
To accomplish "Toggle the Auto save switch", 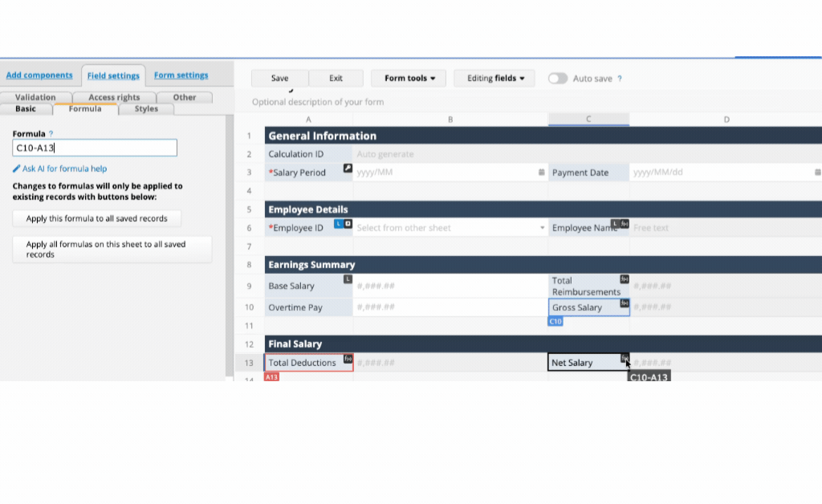I will point(558,79).
